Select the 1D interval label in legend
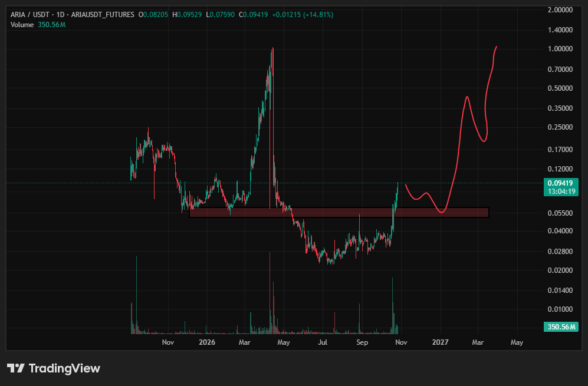 (60, 15)
